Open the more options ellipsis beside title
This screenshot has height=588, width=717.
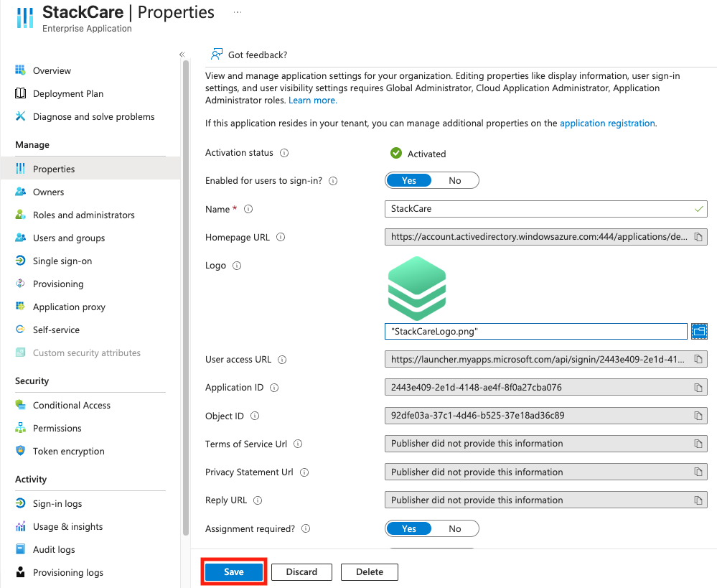pos(238,12)
